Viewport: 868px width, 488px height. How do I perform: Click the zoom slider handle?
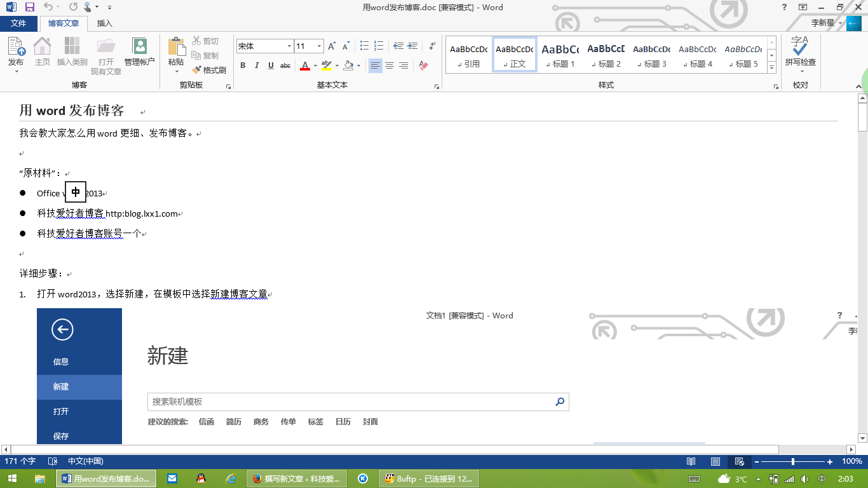pos(792,461)
